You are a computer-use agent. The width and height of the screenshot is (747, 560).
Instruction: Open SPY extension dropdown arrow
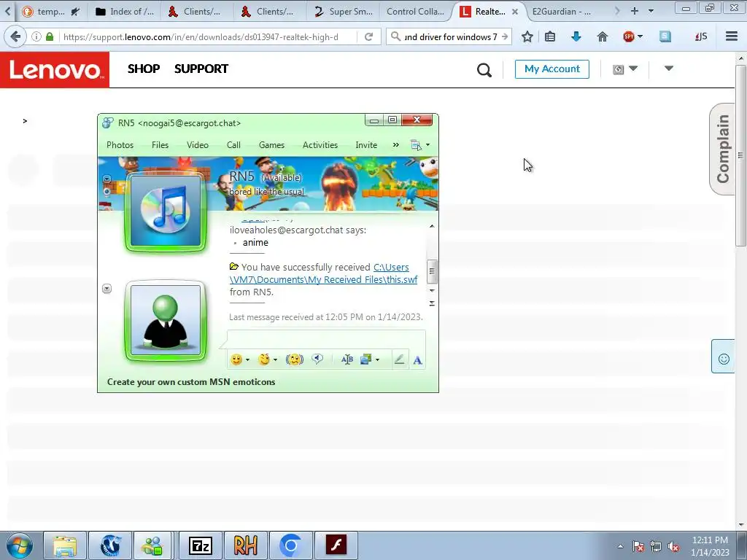(640, 36)
